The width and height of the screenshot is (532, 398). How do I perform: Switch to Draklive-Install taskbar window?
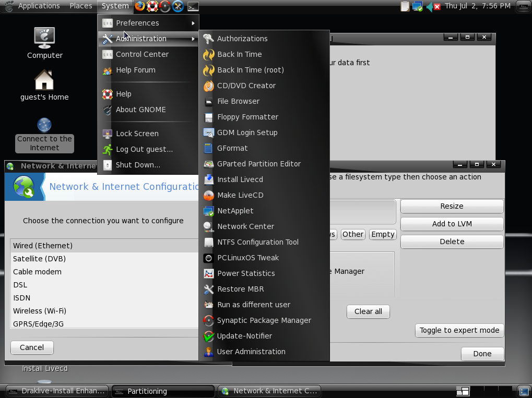pos(57,391)
